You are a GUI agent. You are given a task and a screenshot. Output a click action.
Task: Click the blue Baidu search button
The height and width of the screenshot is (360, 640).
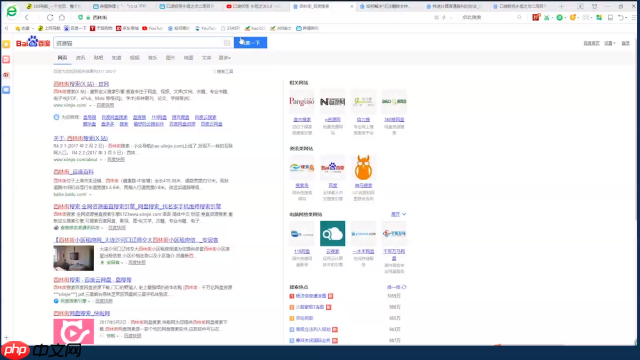250,42
